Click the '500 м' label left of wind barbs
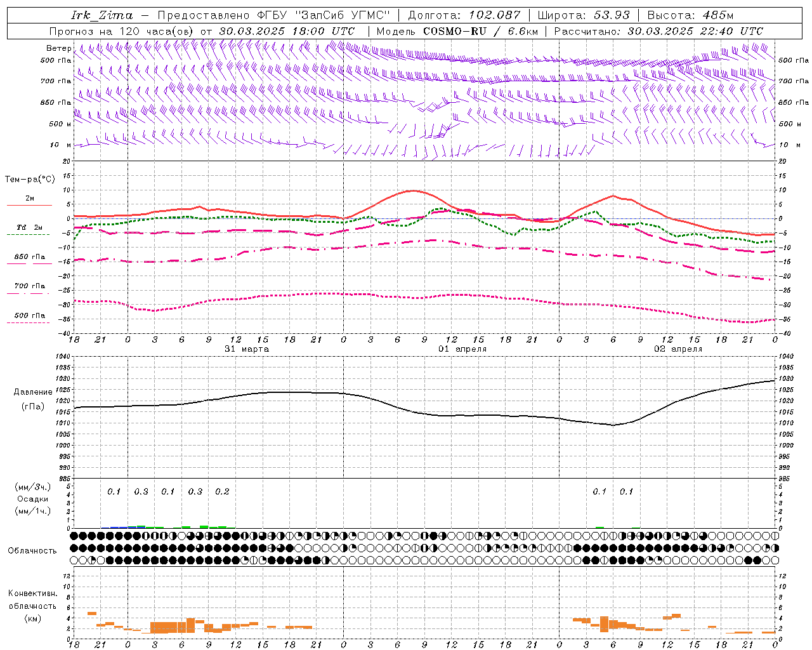 click(60, 124)
